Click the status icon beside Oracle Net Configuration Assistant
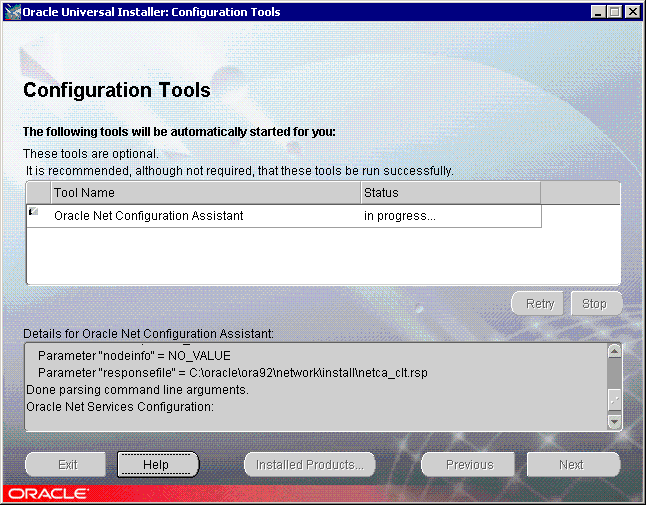 35,212
